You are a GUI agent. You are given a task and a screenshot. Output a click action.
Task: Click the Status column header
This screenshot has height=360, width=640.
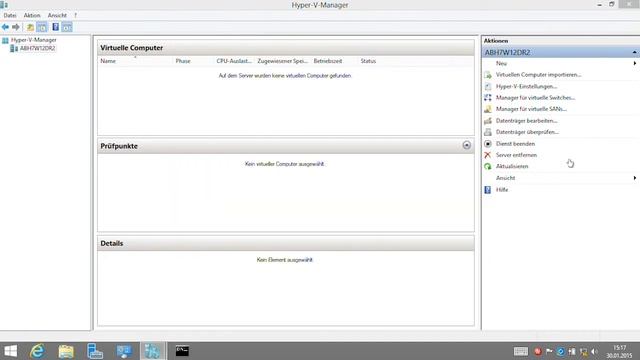(368, 61)
